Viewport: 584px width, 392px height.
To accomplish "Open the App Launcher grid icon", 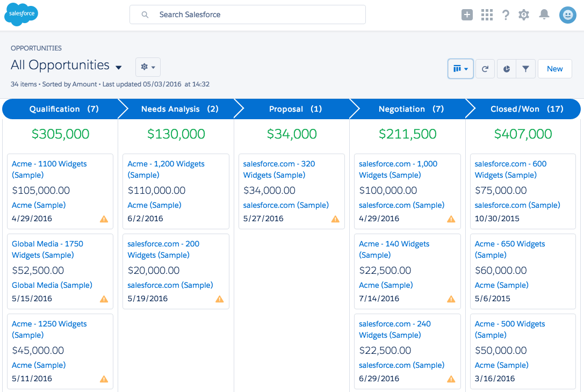I will coord(487,14).
